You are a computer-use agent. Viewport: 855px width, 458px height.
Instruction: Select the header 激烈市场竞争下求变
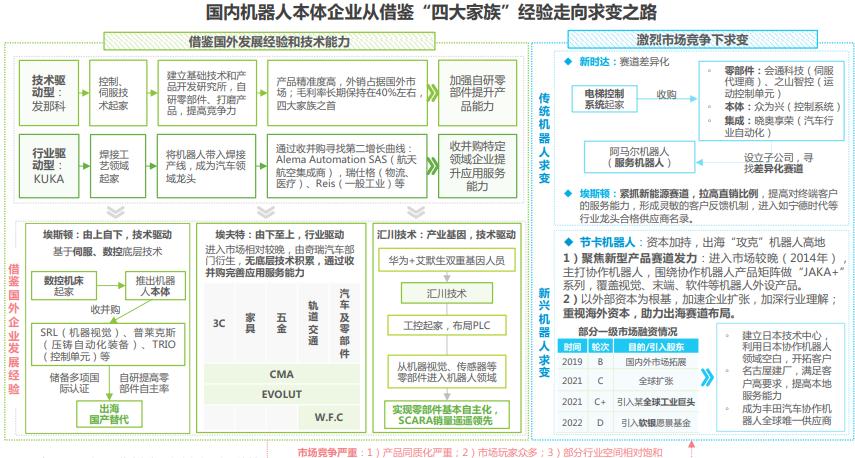(693, 39)
